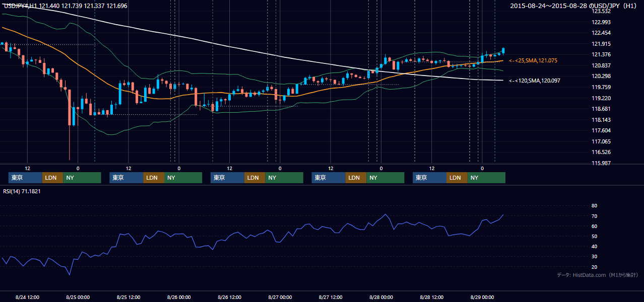This screenshot has height=302, width=644.
Task: Click RSI scale value 70
Action: (x=594, y=216)
